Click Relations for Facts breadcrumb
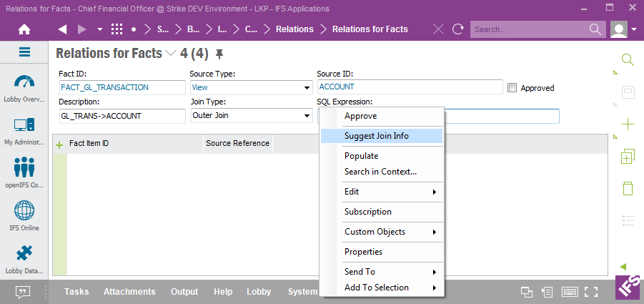 tap(370, 29)
